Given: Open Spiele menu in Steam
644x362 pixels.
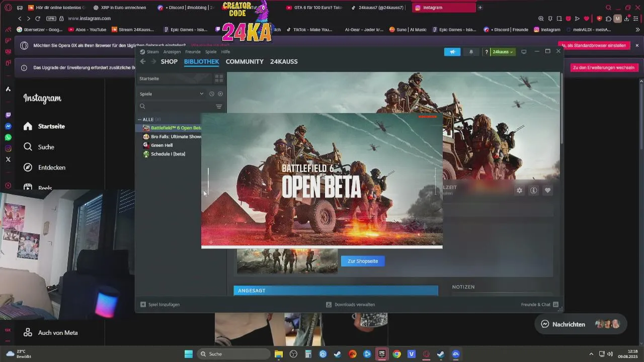Looking at the screenshot, I should (211, 52).
